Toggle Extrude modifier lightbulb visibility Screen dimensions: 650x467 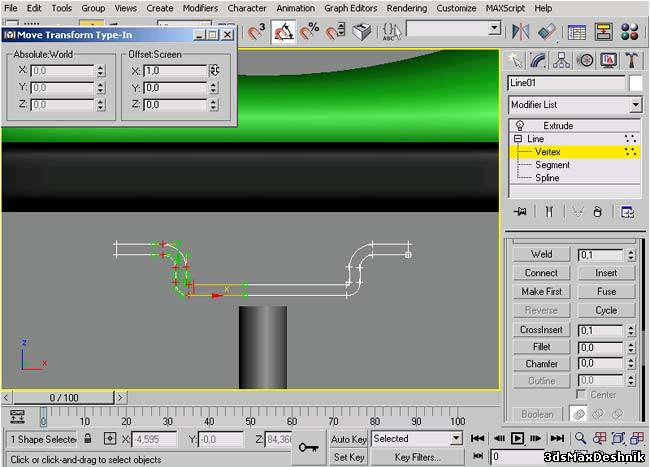(x=519, y=125)
